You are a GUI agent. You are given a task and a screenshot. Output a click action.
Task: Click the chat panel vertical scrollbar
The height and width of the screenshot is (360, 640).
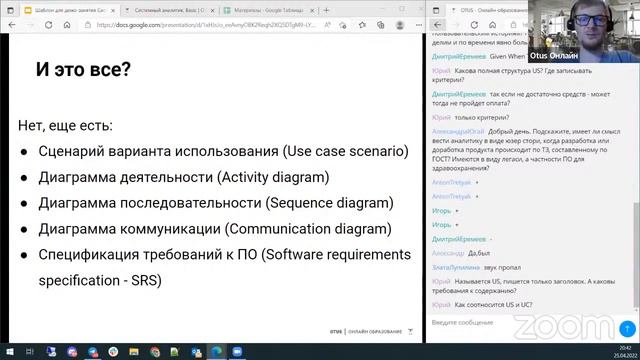[636, 254]
